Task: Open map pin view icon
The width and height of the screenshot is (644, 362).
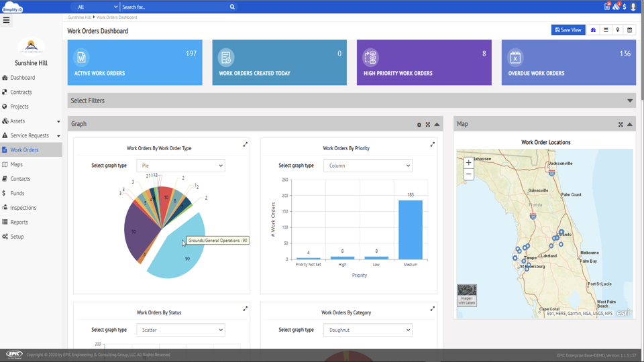Action: pos(618,30)
